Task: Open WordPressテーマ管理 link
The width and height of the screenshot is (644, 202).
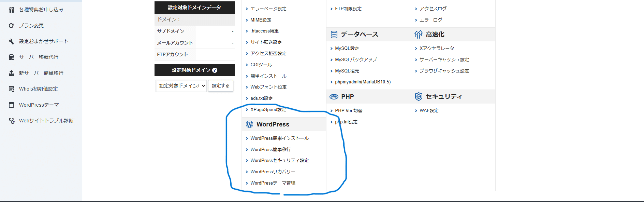Action: click(273, 183)
